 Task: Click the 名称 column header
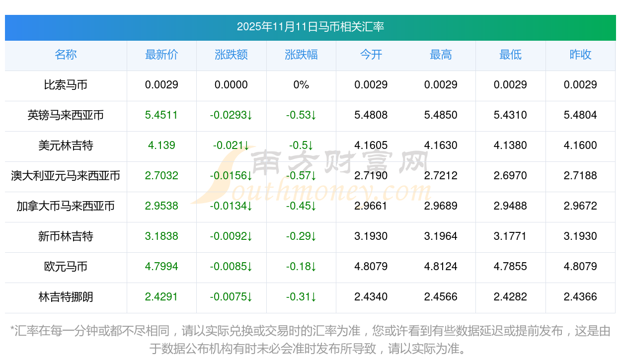click(66, 55)
